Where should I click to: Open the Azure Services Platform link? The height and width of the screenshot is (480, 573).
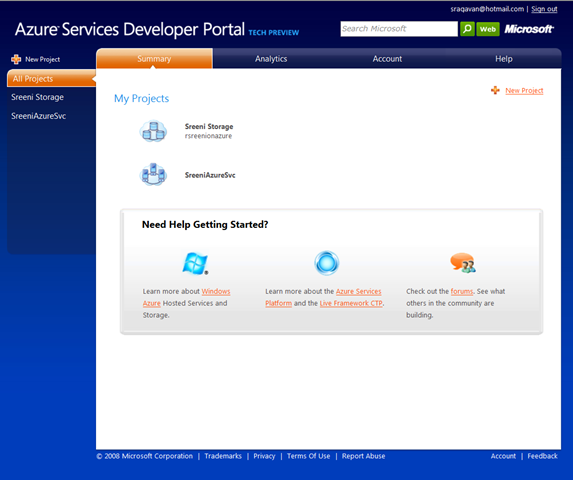(x=323, y=297)
